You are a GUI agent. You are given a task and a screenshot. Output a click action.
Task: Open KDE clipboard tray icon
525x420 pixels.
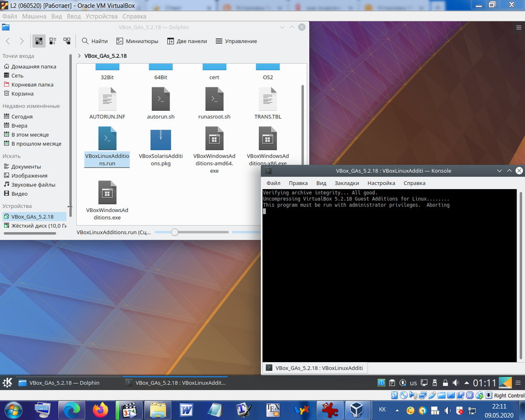tap(392, 383)
